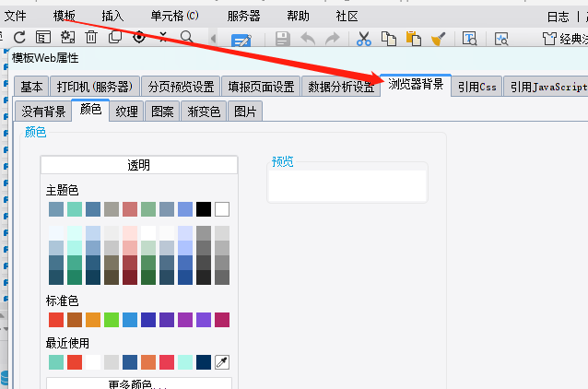Click the scissors cut icon

[364, 39]
